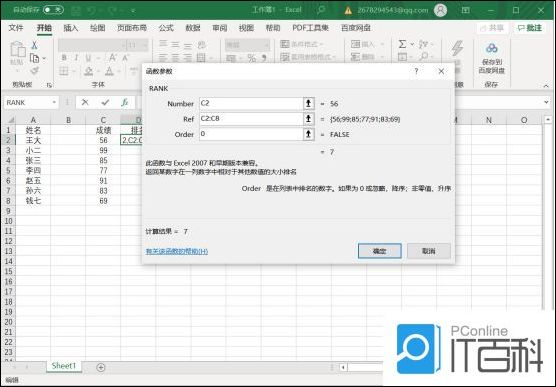Open the function help link

177,251
